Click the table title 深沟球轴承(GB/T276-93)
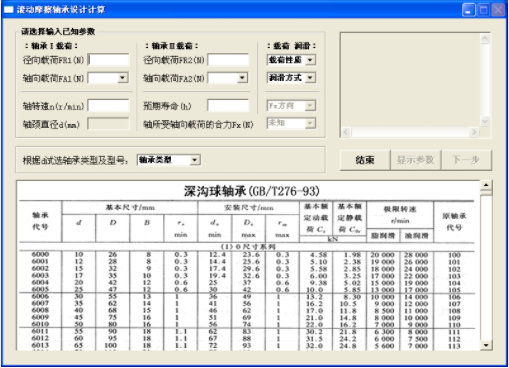Image resolution: width=509 pixels, height=368 pixels. click(x=252, y=191)
